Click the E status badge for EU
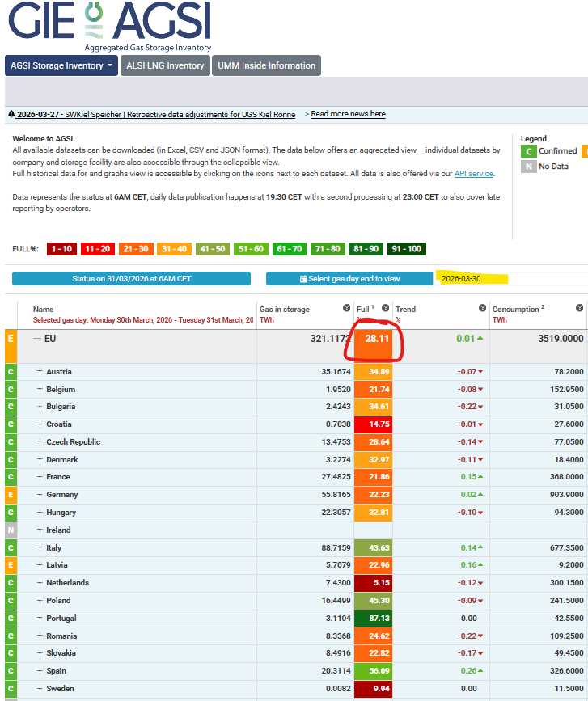Screen dimensions: 588x701 [x=11, y=347]
